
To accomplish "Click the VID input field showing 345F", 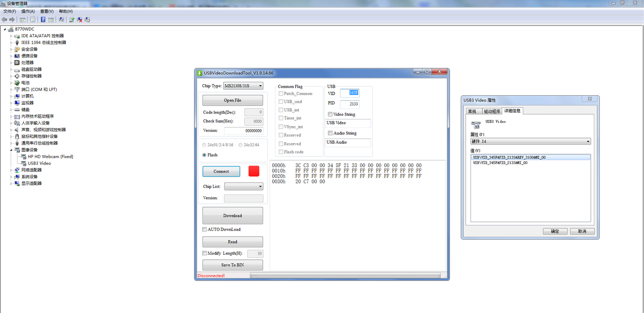I will coord(349,93).
